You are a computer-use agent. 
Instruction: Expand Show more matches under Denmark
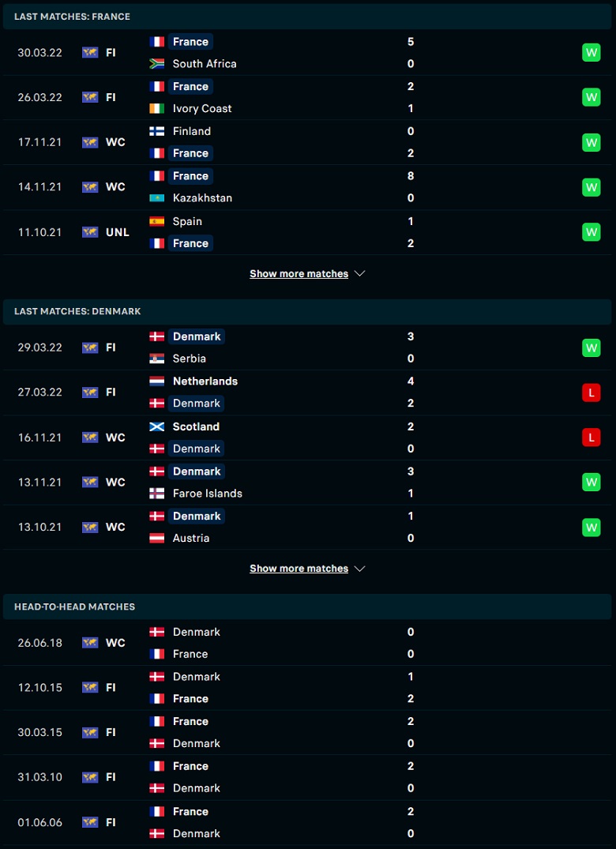tap(299, 568)
